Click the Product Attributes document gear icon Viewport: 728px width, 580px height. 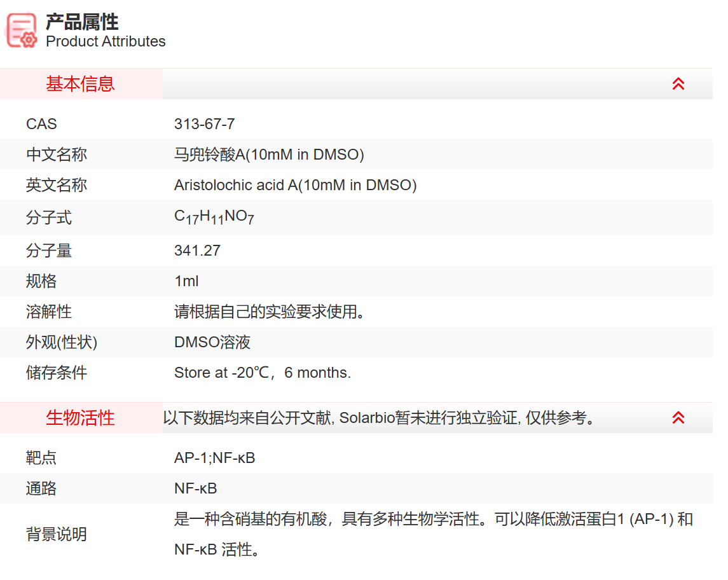point(22,30)
